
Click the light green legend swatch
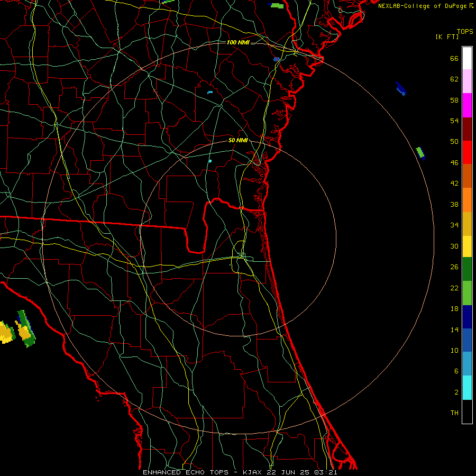coord(467,293)
